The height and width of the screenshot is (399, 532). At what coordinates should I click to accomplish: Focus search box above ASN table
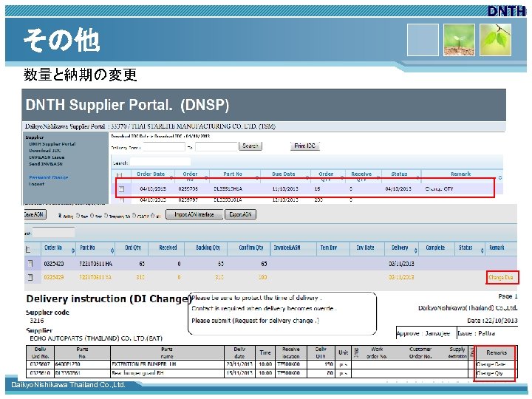pyautogui.click(x=53, y=233)
